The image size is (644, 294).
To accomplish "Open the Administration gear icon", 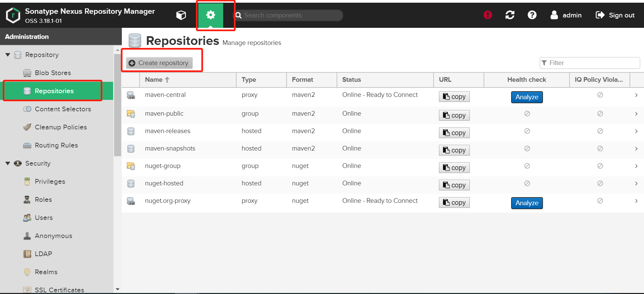I will [x=210, y=15].
